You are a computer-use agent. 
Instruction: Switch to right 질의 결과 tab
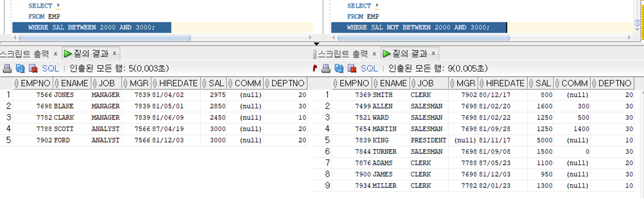[410, 54]
